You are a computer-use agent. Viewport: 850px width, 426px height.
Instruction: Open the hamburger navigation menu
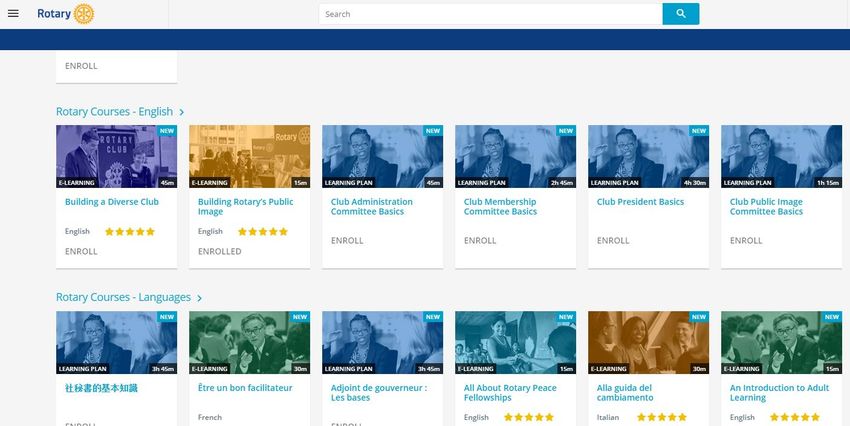point(14,14)
